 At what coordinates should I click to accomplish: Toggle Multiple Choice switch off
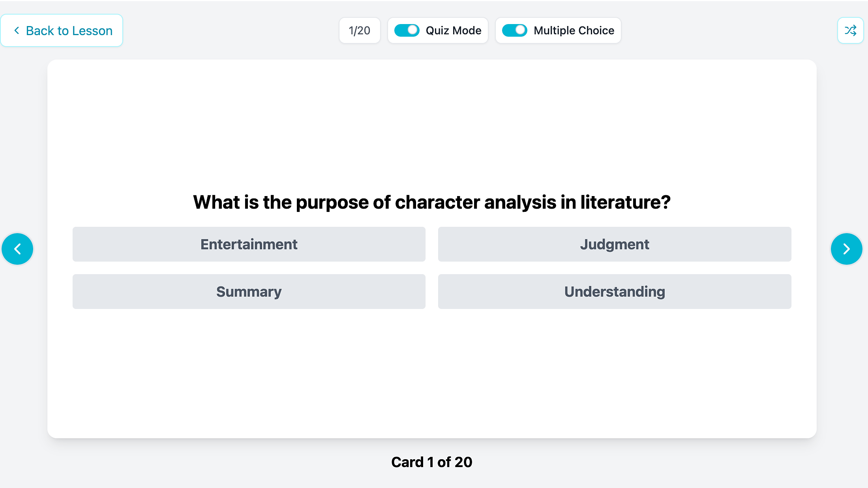tap(514, 30)
